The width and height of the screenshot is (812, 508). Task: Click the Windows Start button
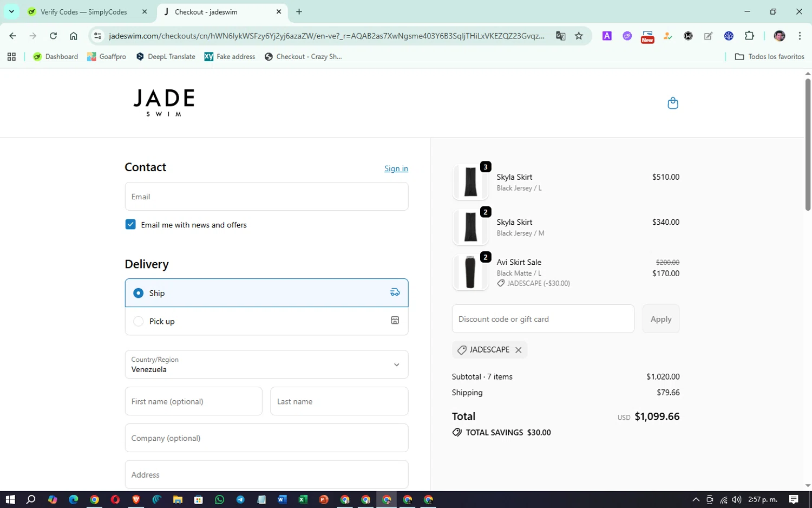(10, 499)
